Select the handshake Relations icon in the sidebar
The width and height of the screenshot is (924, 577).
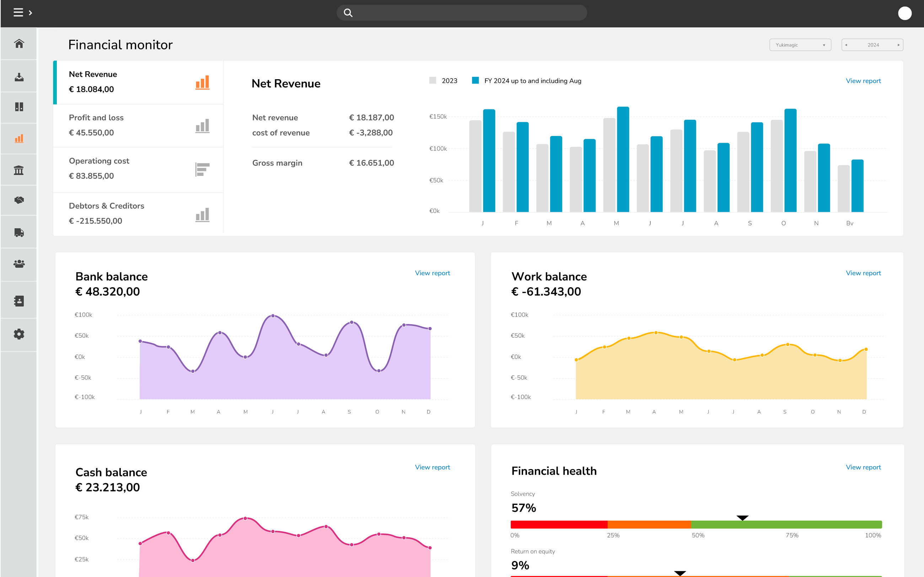pos(19,200)
